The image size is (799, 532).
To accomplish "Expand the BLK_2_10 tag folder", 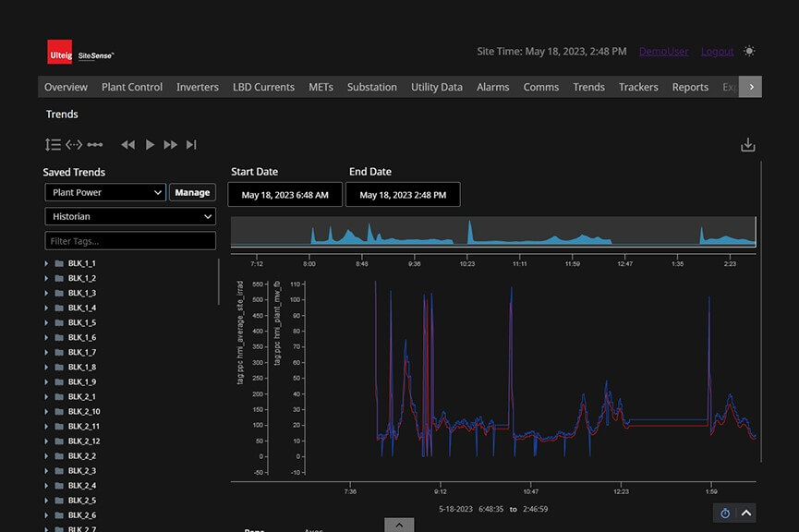I will point(47,412).
